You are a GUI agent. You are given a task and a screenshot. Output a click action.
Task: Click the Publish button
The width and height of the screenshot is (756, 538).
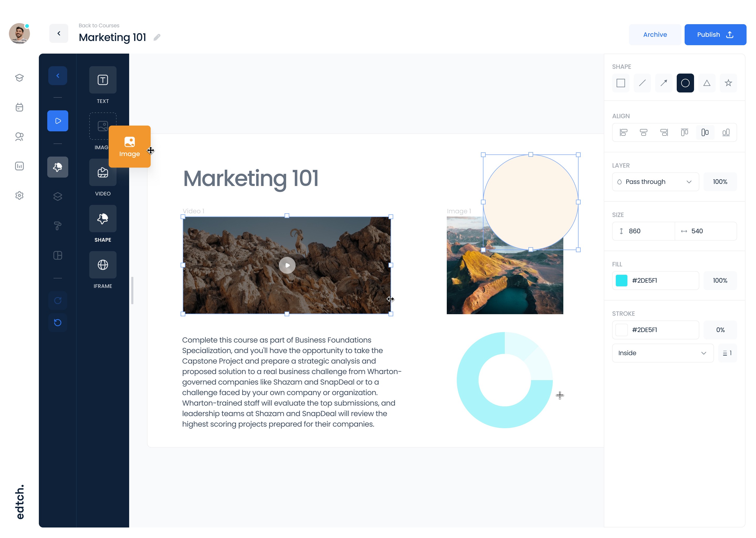pyautogui.click(x=715, y=34)
